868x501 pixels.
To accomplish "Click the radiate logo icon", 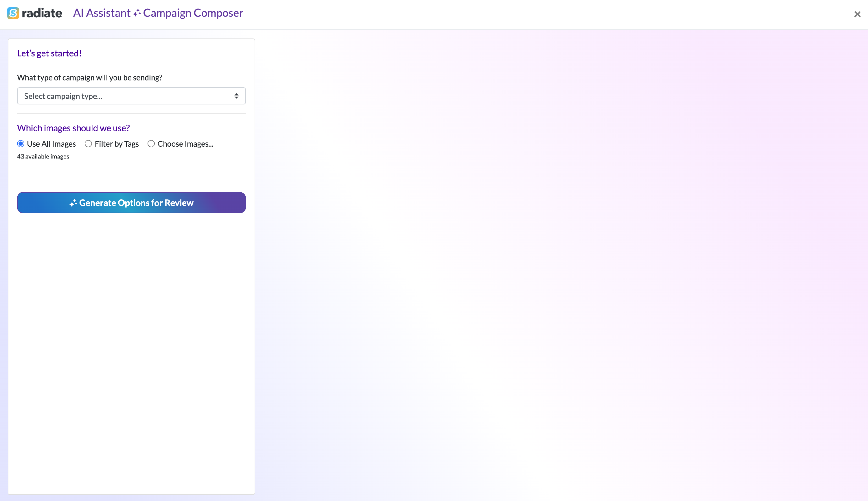I will click(x=13, y=13).
